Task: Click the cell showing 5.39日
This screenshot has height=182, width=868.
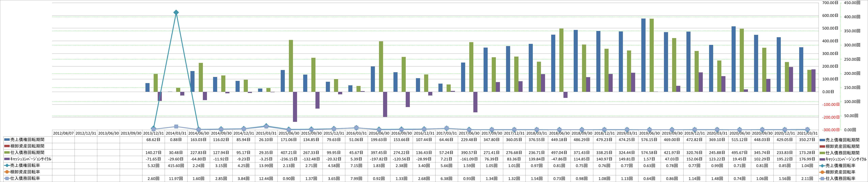Action: pyautogui.click(x=356, y=159)
